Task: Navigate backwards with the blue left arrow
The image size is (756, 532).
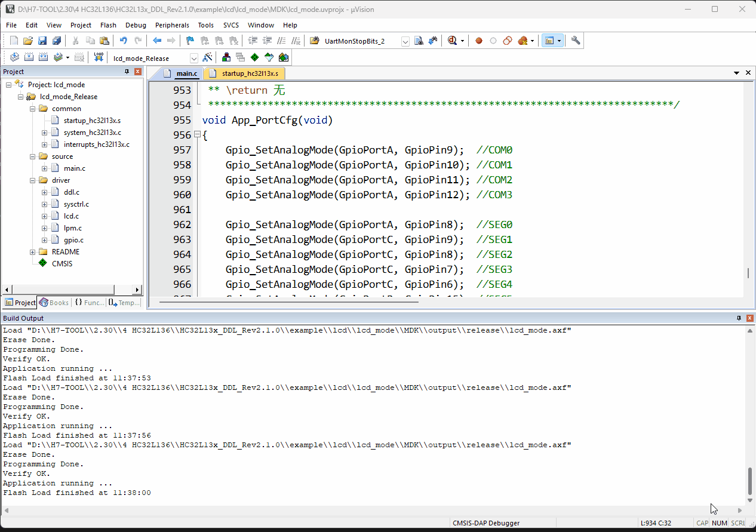Action: (x=157, y=41)
